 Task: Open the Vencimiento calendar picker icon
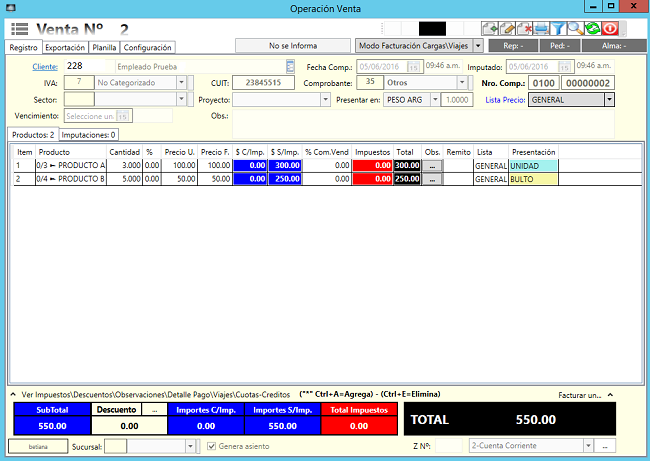point(122,116)
